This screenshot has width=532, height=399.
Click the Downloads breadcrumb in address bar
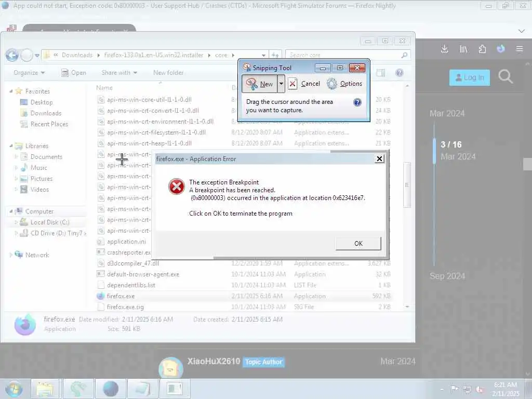(77, 55)
